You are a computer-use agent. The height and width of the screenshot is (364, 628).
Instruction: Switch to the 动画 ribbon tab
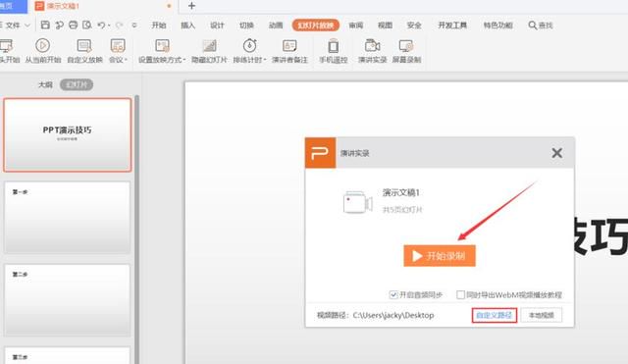[x=276, y=26]
